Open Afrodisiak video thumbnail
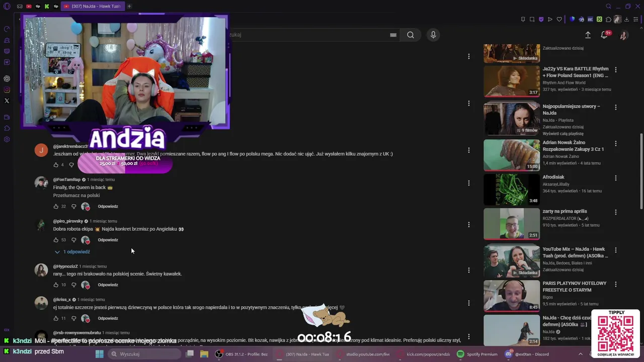 click(x=512, y=190)
